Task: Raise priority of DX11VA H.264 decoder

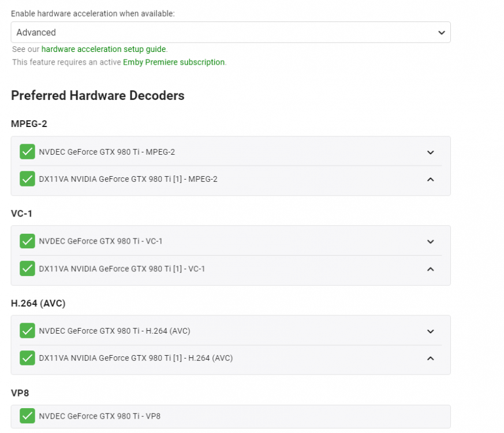Action: 430,358
